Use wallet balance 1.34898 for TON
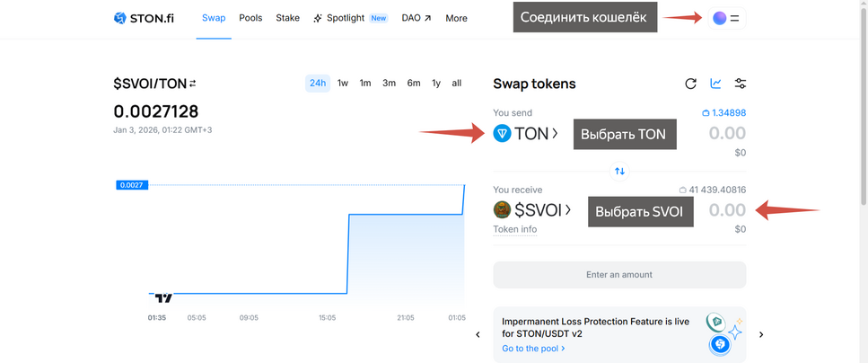 click(x=723, y=113)
